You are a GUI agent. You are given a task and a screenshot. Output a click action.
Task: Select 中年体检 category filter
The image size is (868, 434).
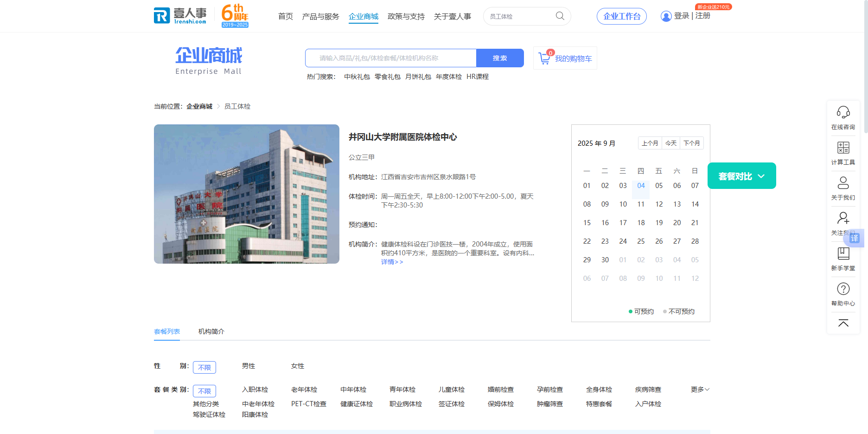[353, 389]
